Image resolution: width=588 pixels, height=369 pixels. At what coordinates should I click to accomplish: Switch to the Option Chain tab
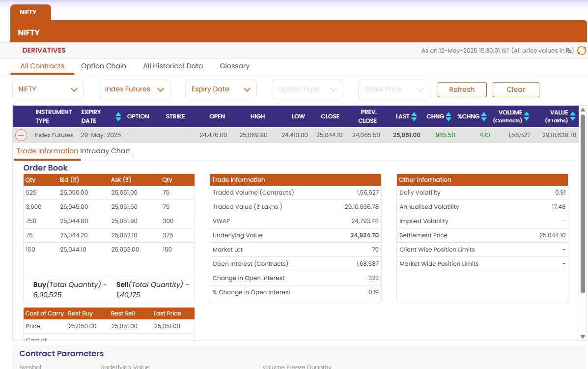tap(104, 66)
